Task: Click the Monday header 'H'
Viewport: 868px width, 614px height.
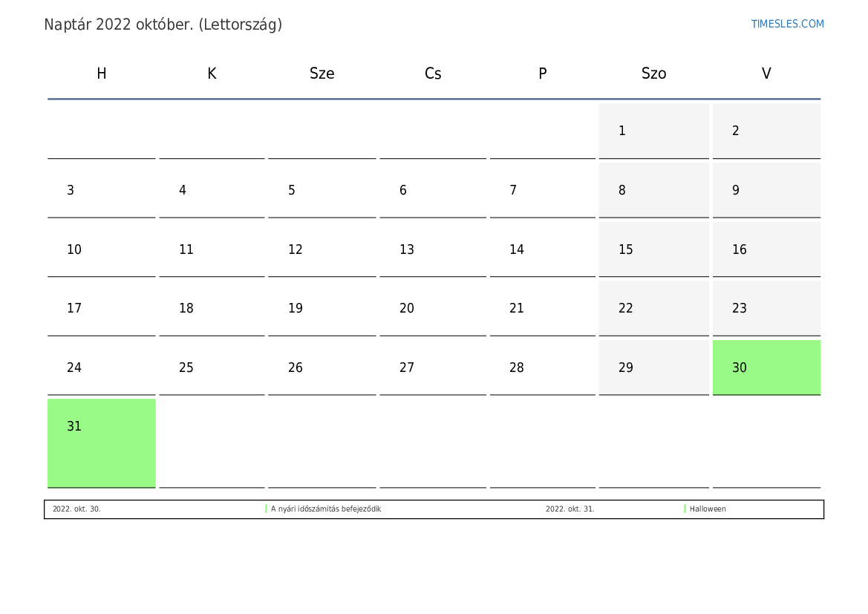Action: [x=102, y=74]
